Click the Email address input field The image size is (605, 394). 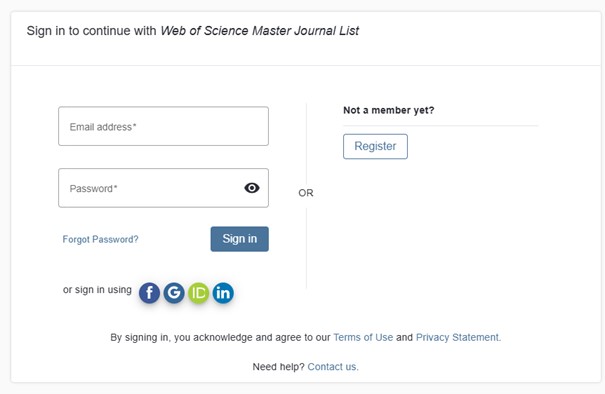pyautogui.click(x=163, y=126)
